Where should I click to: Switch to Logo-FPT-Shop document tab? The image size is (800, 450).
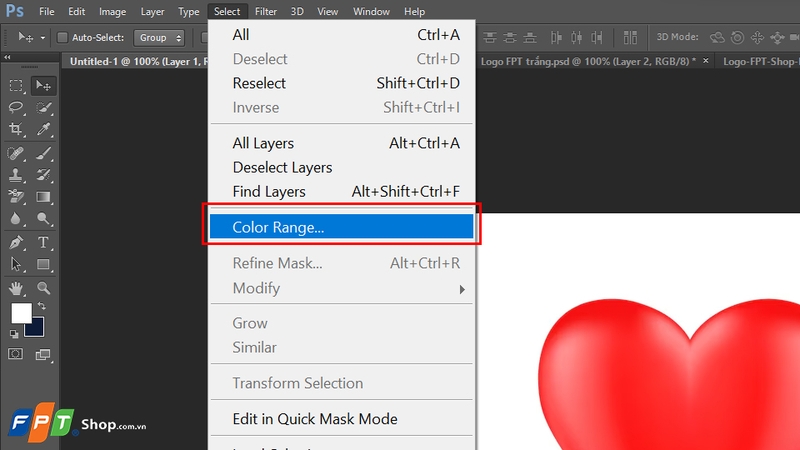761,62
